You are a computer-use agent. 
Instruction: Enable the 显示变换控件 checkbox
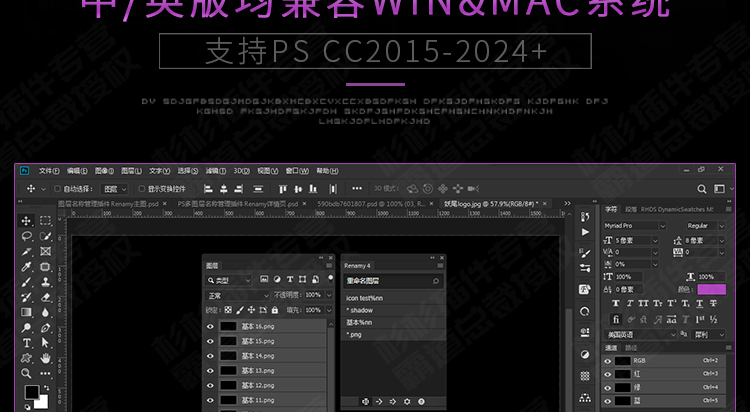pyautogui.click(x=142, y=189)
